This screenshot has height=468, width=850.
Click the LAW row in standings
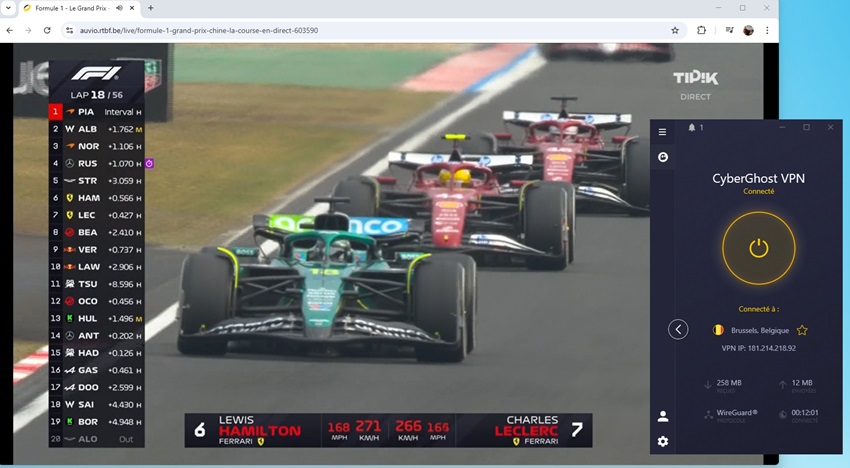[96, 267]
